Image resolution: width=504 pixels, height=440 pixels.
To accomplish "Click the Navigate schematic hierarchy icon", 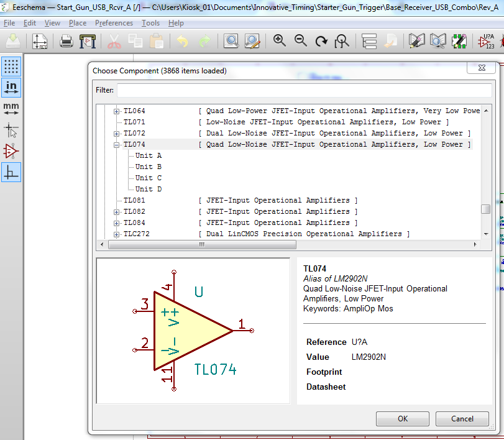I will click(x=370, y=42).
